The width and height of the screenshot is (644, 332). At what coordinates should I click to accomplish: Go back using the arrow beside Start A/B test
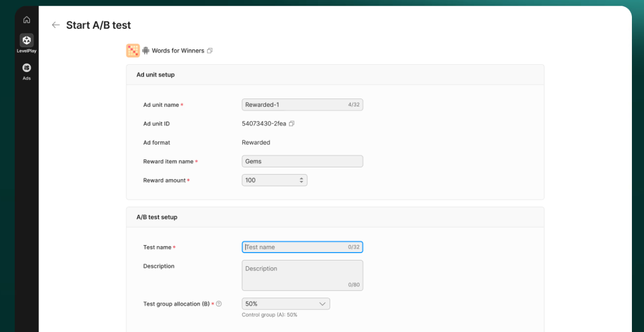56,25
